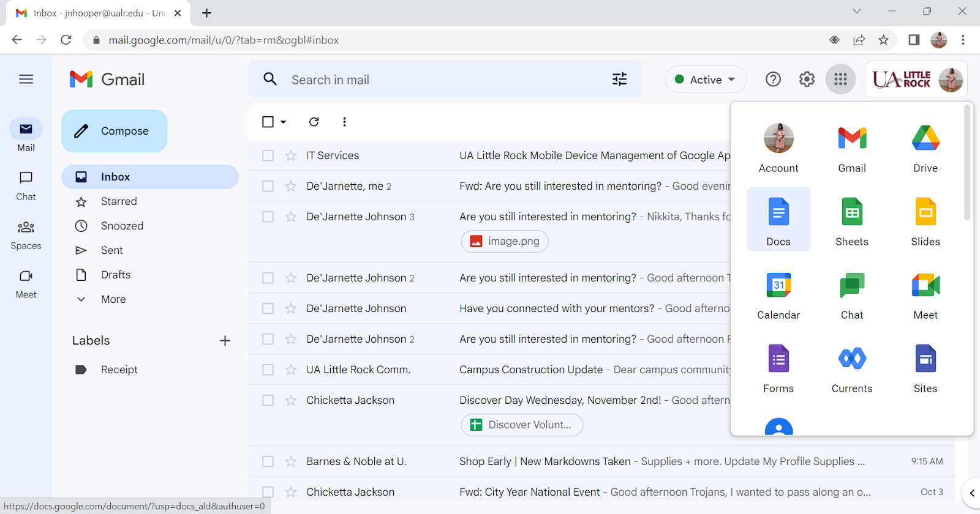This screenshot has width=980, height=514.
Task: Focus the Search in mail field
Action: 445,80
